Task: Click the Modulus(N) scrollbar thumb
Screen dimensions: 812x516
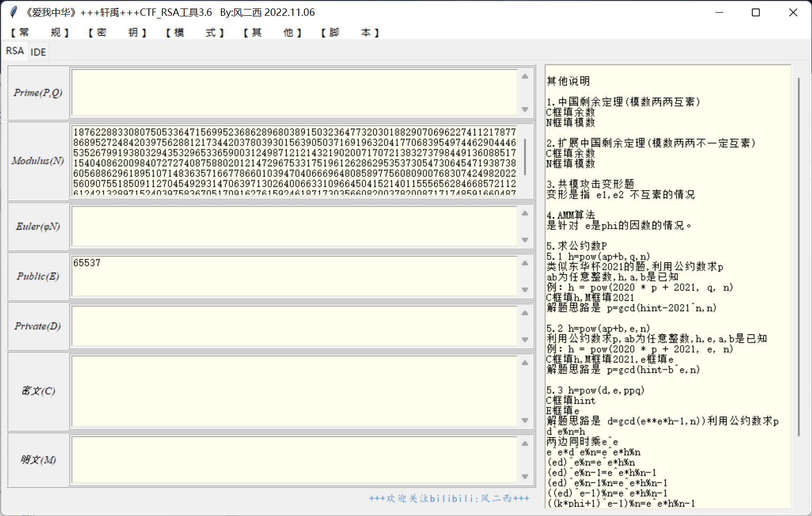Action: click(525, 157)
